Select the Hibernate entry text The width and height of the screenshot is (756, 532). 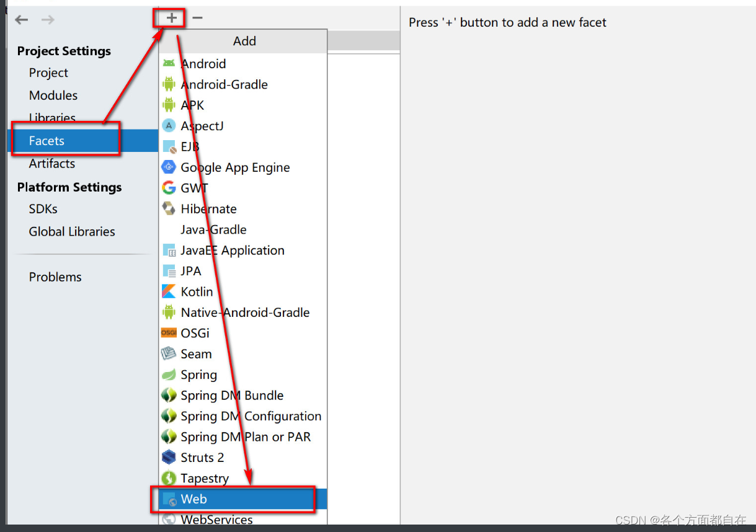tap(208, 209)
